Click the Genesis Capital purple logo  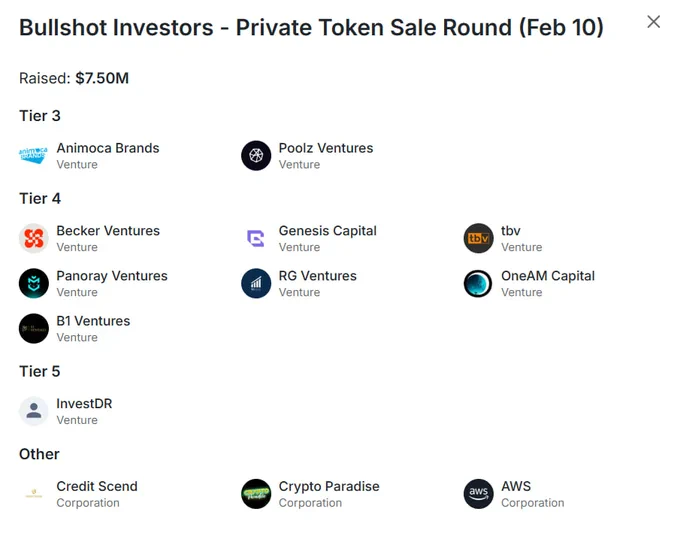pos(256,238)
